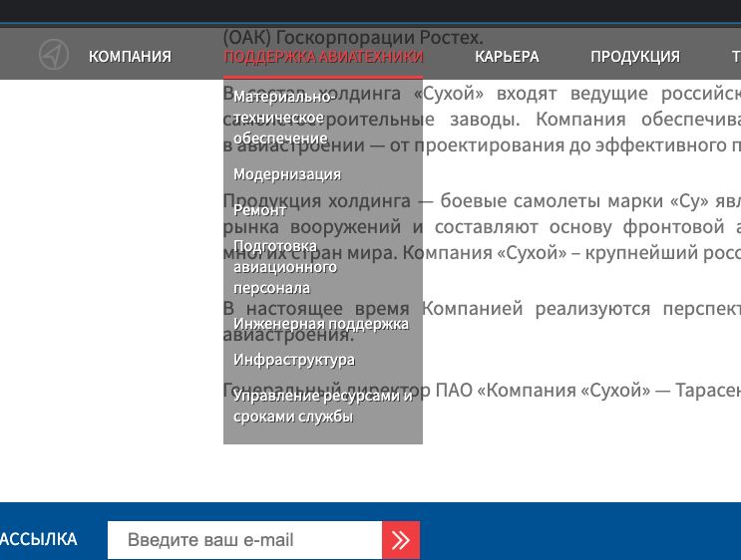Open the ПРОДУКЦИЯ menu
The width and height of the screenshot is (741, 560).
tap(635, 57)
